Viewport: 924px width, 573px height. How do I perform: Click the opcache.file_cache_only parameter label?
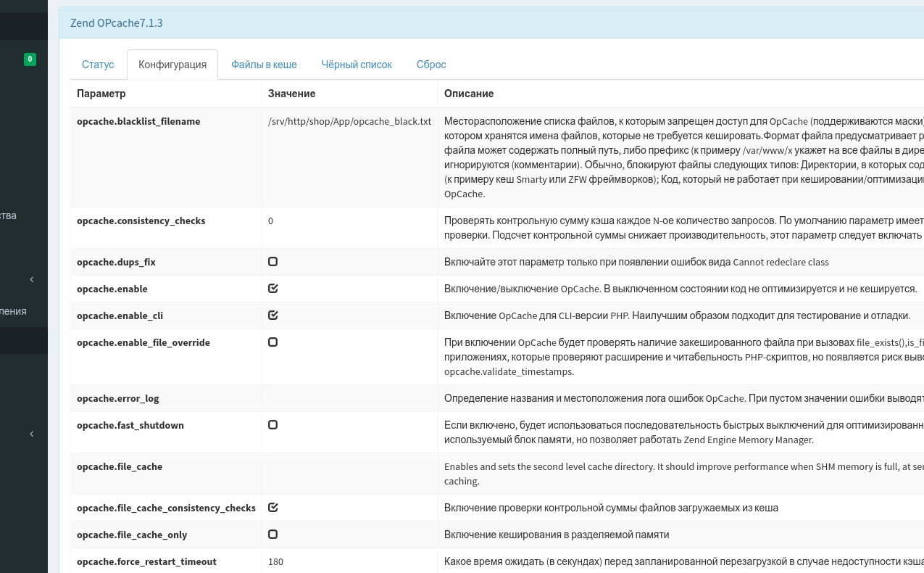[132, 535]
